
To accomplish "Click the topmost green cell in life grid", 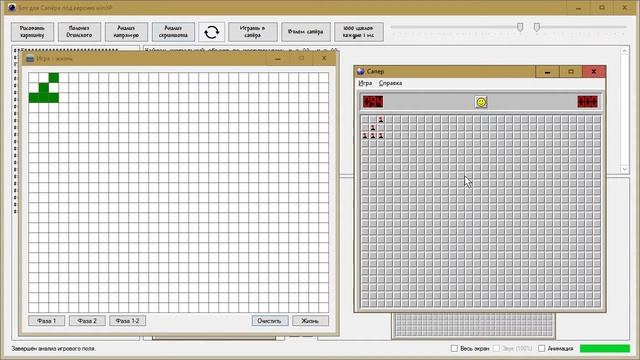I will point(54,78).
